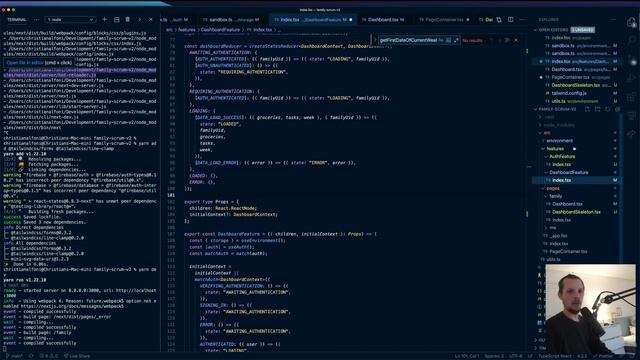Click Prettier in the status bar
The image size is (640, 360).
pyautogui.click(x=603, y=356)
